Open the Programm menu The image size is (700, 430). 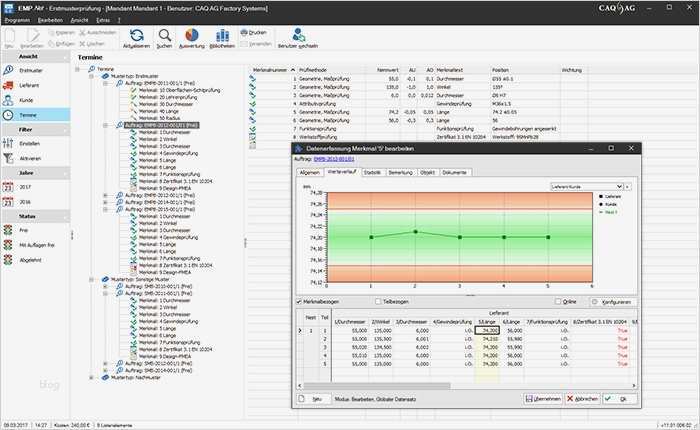(17, 20)
